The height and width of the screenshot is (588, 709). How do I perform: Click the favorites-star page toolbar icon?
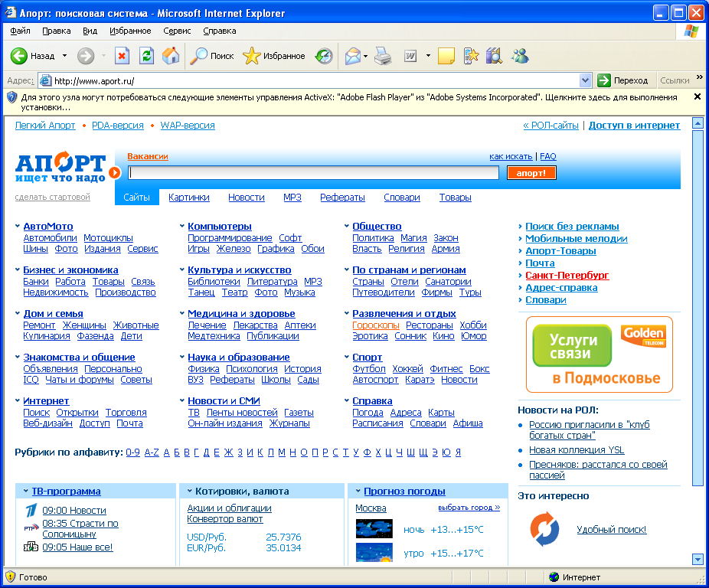(x=471, y=56)
